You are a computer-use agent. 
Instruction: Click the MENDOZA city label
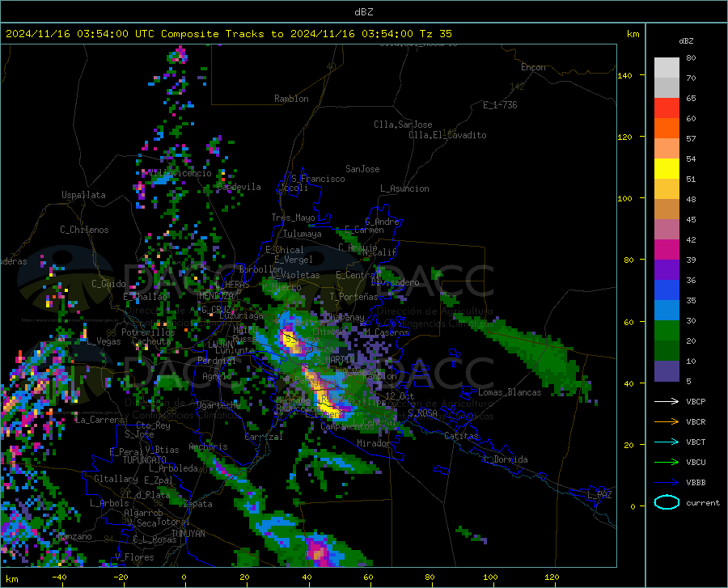pos(216,296)
